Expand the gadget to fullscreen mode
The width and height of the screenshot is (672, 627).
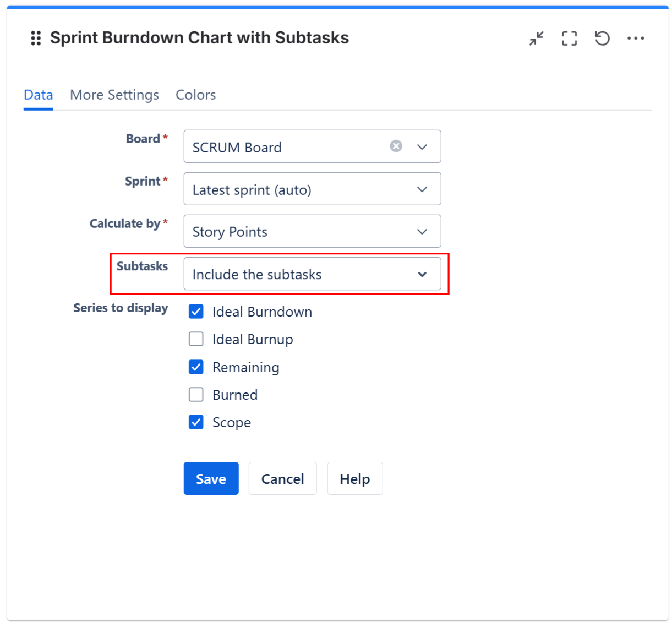pyautogui.click(x=569, y=38)
